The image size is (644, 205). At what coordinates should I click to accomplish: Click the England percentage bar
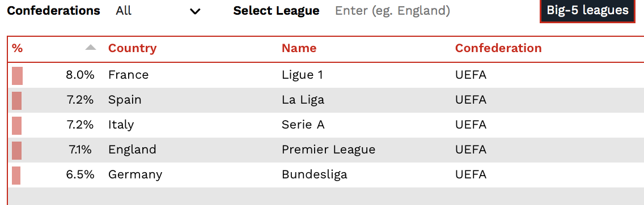[x=17, y=151]
